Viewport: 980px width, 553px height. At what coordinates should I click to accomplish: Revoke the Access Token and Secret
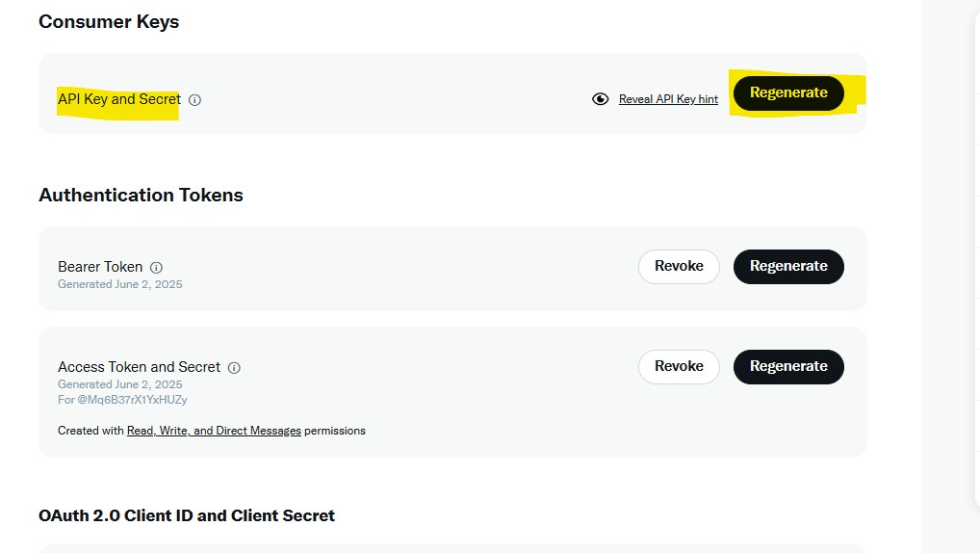click(679, 366)
